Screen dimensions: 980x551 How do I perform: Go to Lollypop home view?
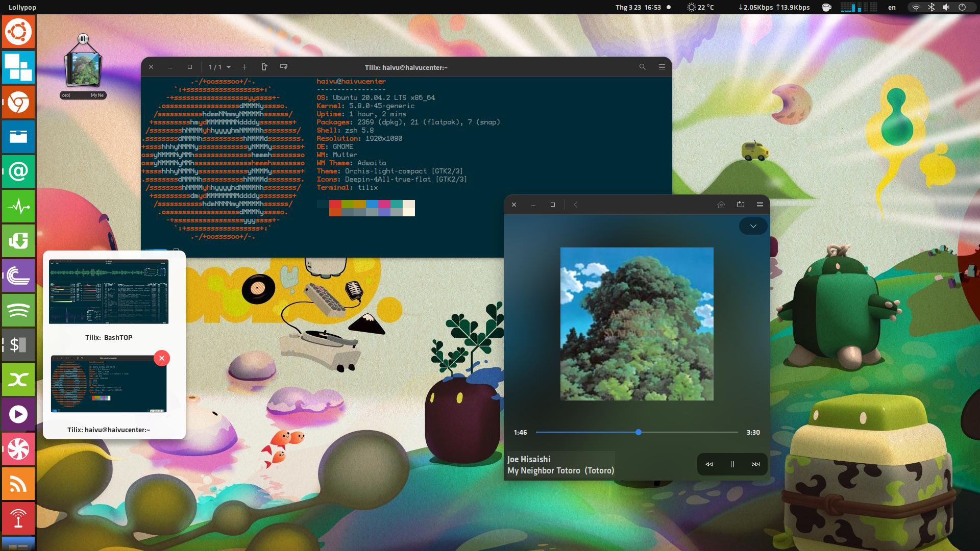721,205
